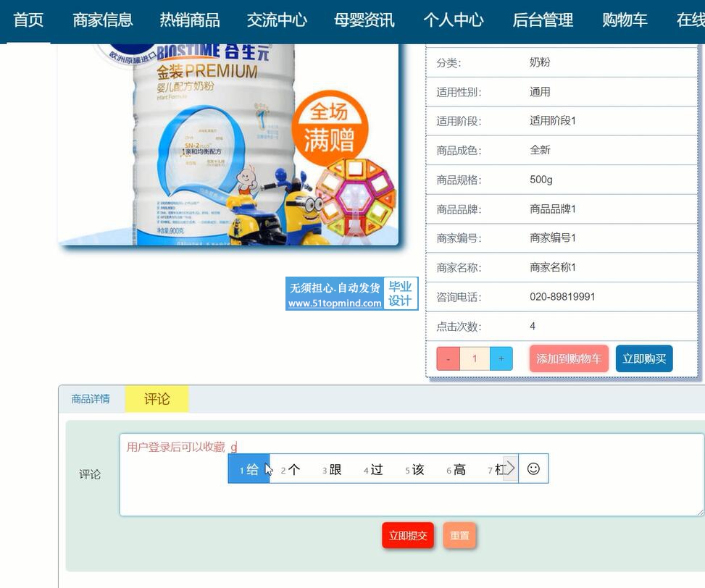Image resolution: width=705 pixels, height=588 pixels.
Task: Increase quantity with the plus button
Action: (x=501, y=358)
